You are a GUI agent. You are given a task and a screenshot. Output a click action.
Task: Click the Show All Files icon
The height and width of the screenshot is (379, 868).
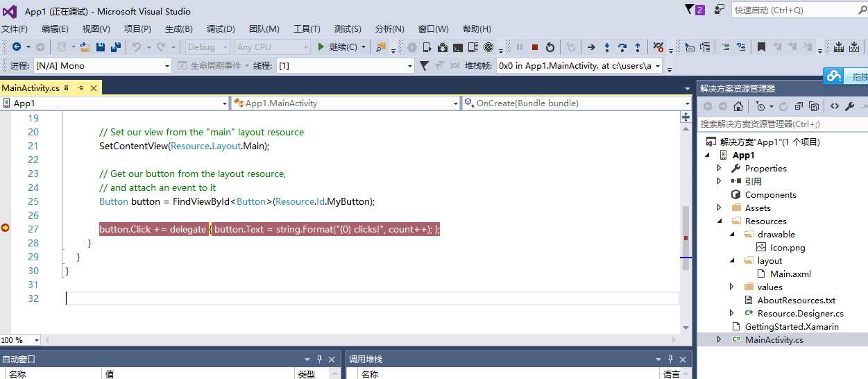coord(814,106)
